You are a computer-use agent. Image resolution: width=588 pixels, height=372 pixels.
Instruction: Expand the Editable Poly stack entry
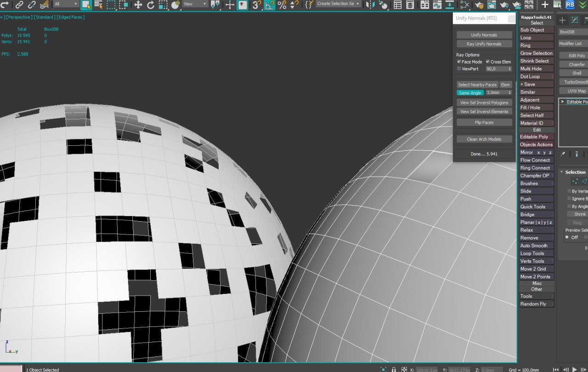point(563,102)
